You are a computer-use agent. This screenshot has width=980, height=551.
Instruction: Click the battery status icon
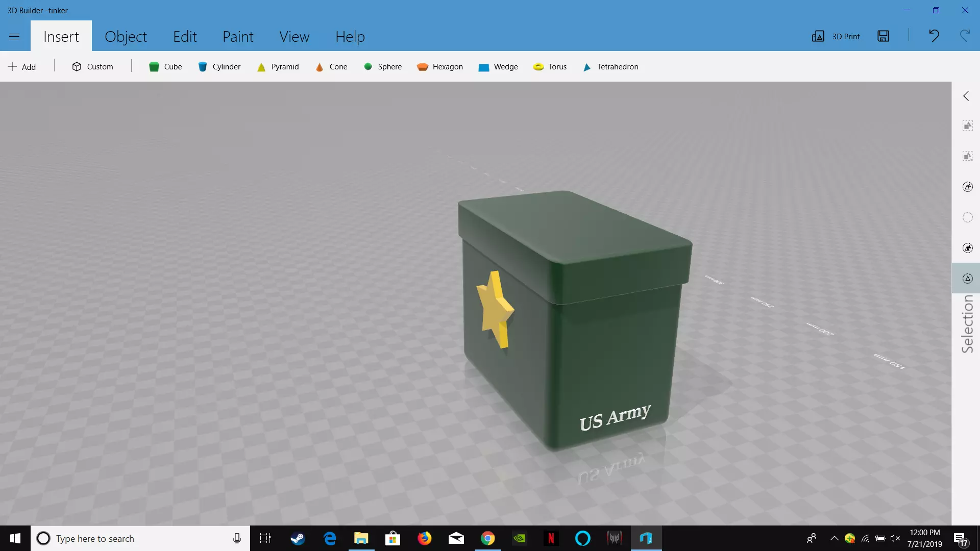tap(880, 538)
